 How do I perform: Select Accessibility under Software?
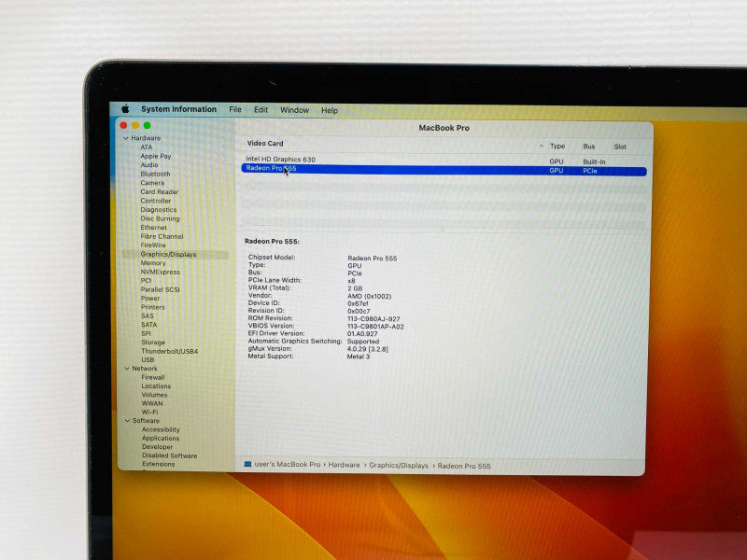(x=161, y=429)
